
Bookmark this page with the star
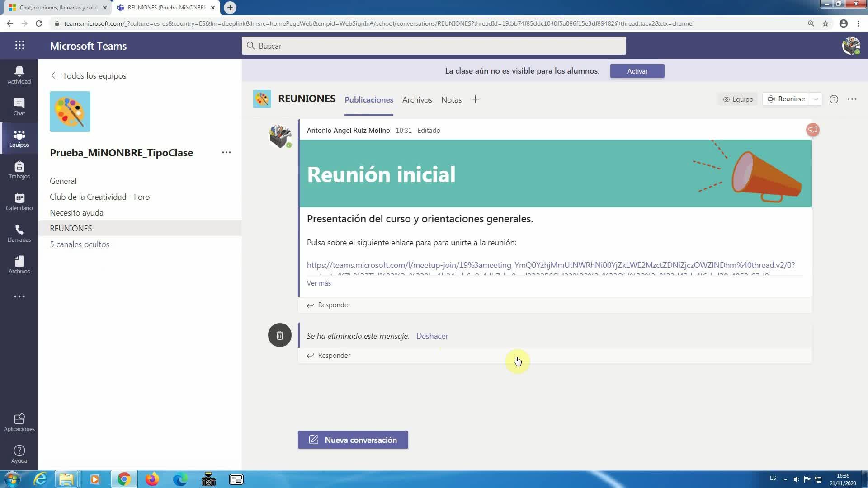[x=826, y=23]
